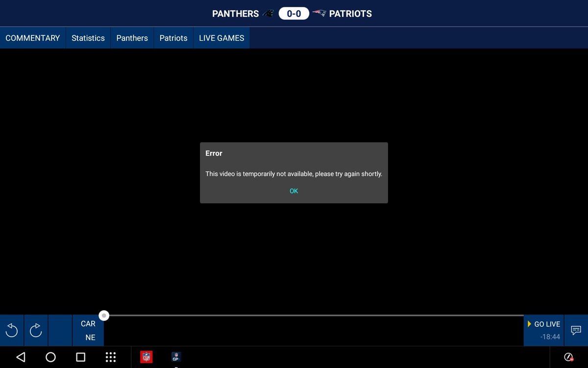The width and height of the screenshot is (588, 368).
Task: Rewind the video with the back-skip icon
Action: [12, 331]
